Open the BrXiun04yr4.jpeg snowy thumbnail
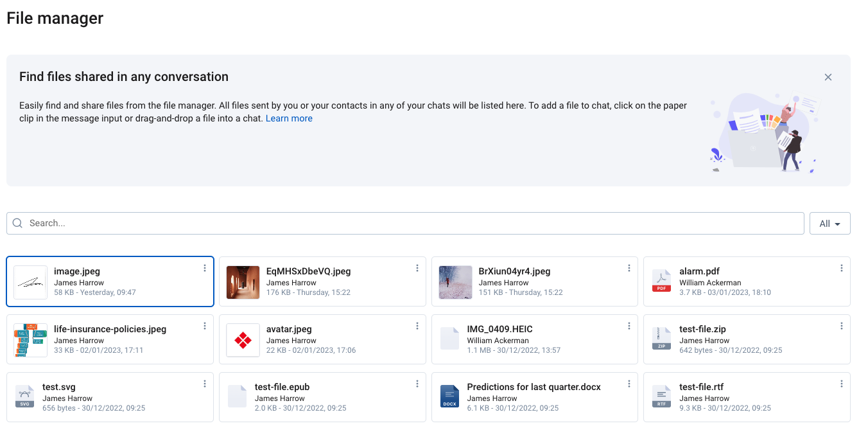 tap(455, 283)
